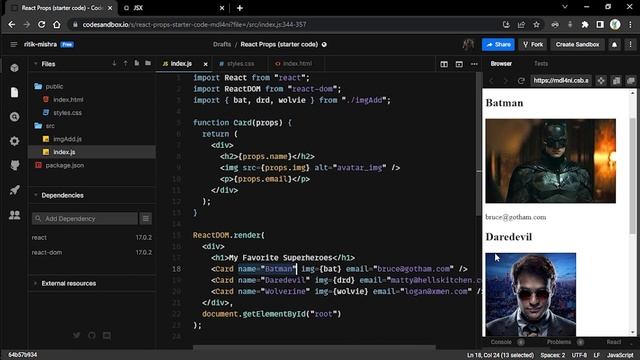Click the Share button
The height and width of the screenshot is (360, 640).
point(498,44)
